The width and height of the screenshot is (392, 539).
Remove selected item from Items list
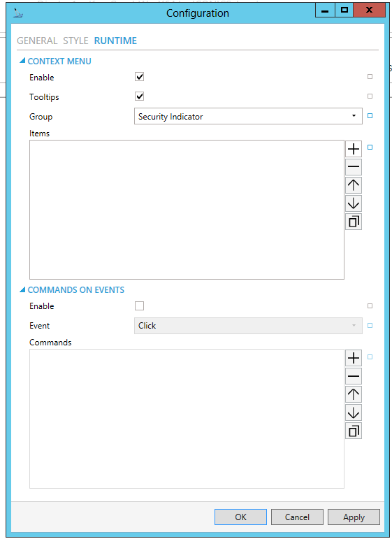pos(353,167)
